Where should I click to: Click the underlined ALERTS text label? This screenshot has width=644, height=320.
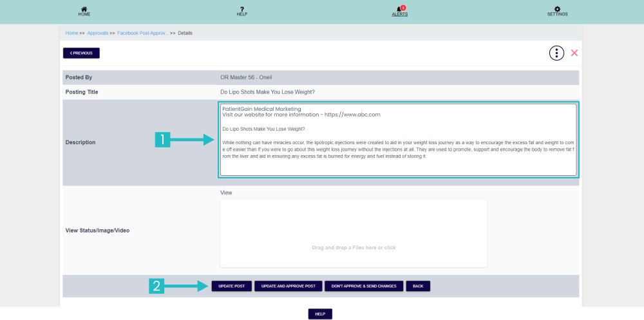pos(399,14)
